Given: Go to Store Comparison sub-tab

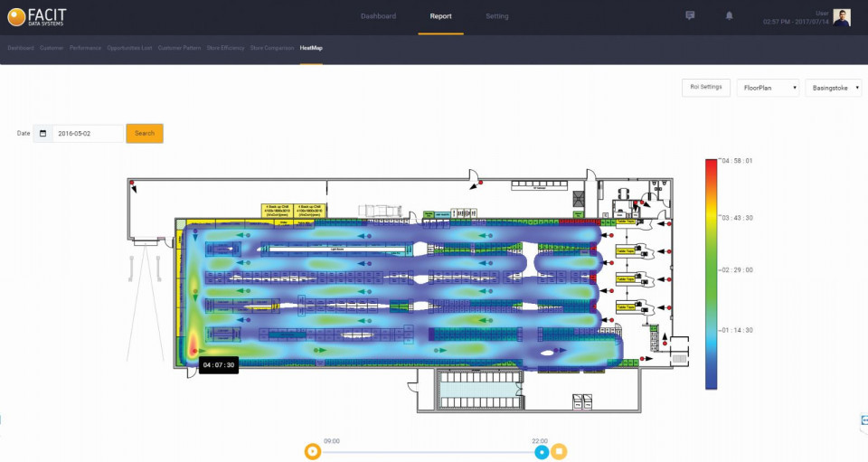Looking at the screenshot, I should (x=272, y=48).
